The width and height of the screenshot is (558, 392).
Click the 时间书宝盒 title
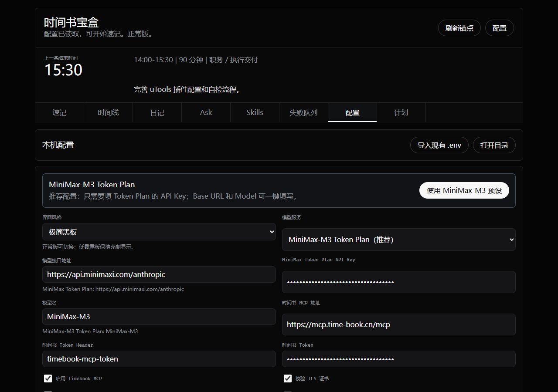click(71, 22)
